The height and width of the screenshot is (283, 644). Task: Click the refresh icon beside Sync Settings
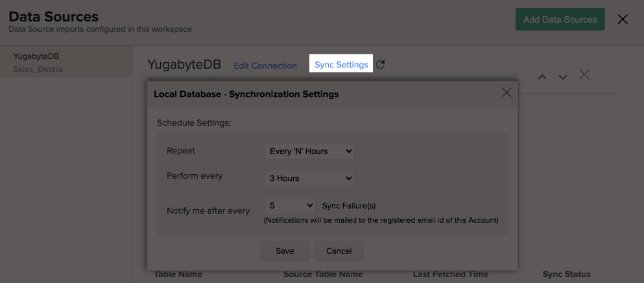(381, 64)
